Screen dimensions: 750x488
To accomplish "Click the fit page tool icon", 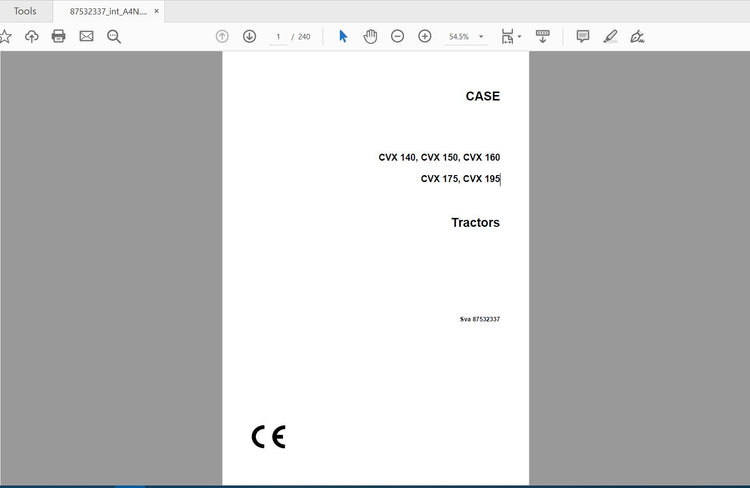I will tap(507, 36).
